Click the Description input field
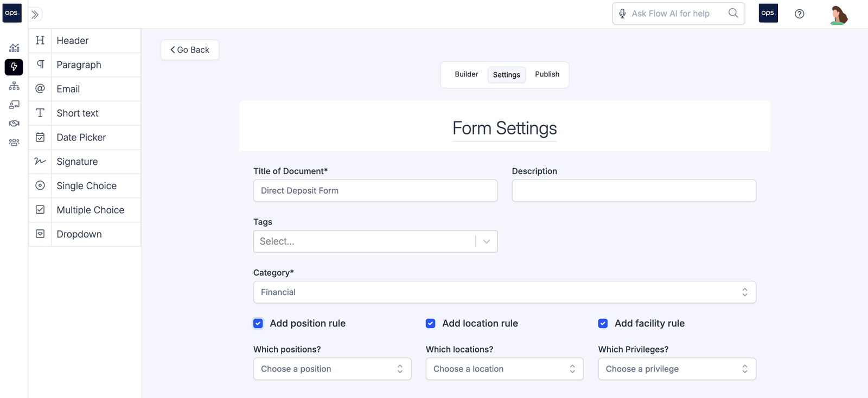868x398 pixels. 634,191
